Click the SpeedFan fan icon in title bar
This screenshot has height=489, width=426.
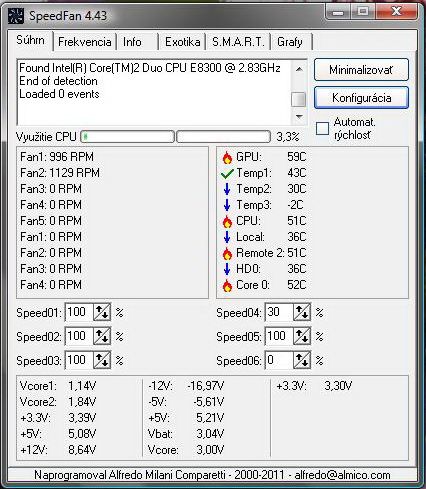point(16,15)
